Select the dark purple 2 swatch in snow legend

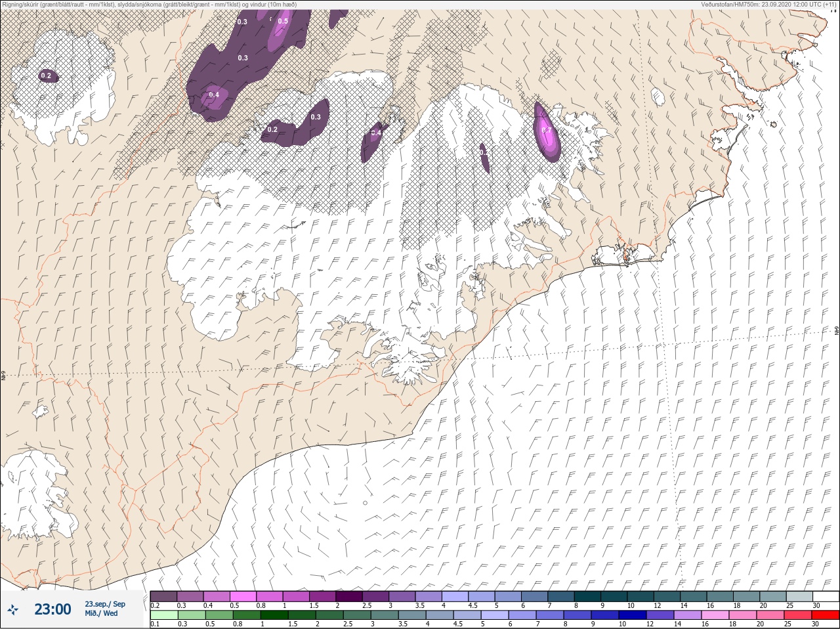pyautogui.click(x=350, y=596)
